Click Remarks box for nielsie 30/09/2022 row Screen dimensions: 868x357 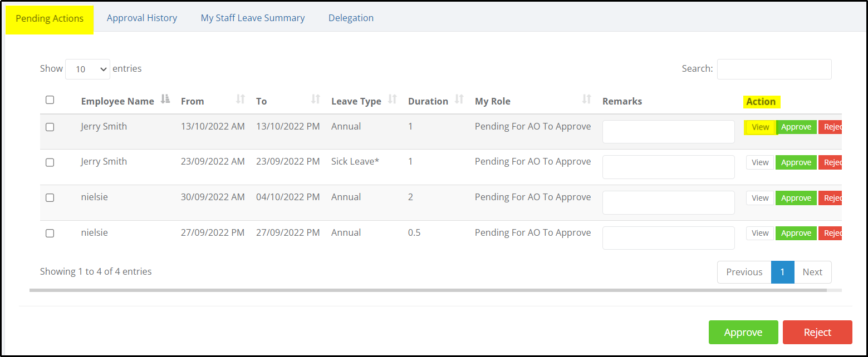(x=668, y=202)
